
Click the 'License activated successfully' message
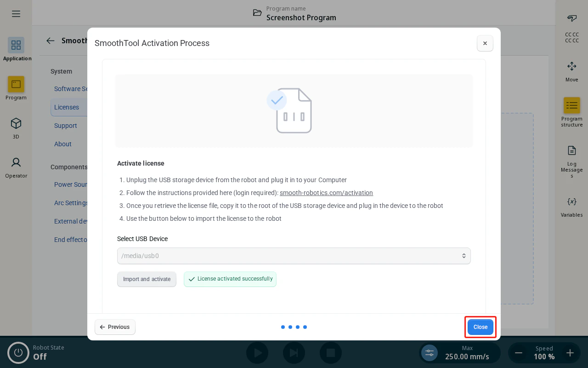click(x=230, y=279)
